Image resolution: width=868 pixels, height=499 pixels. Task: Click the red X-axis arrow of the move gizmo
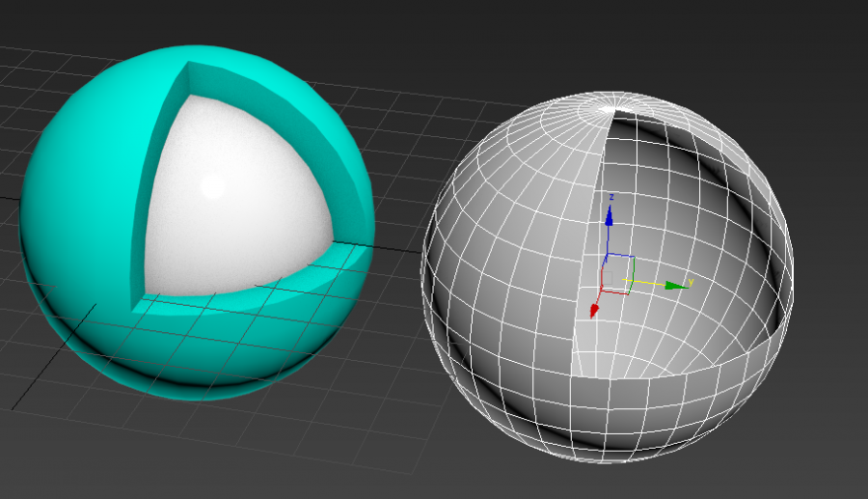click(x=594, y=311)
